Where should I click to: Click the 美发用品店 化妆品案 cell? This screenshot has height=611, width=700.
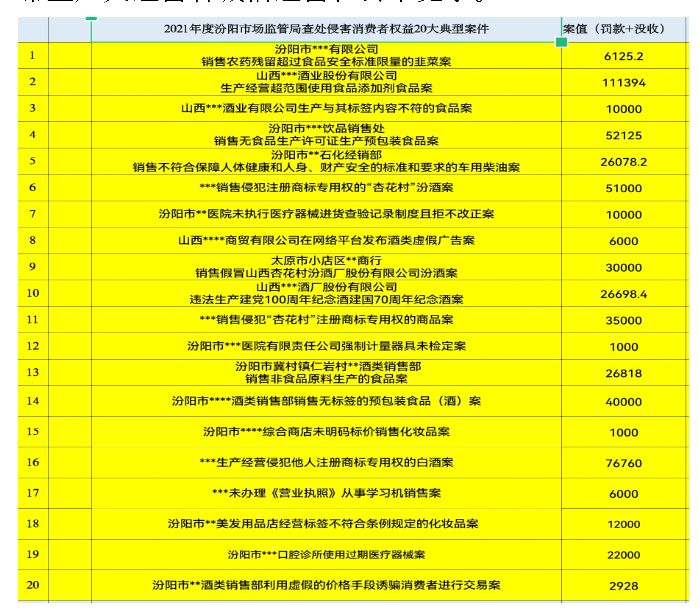coord(326,524)
